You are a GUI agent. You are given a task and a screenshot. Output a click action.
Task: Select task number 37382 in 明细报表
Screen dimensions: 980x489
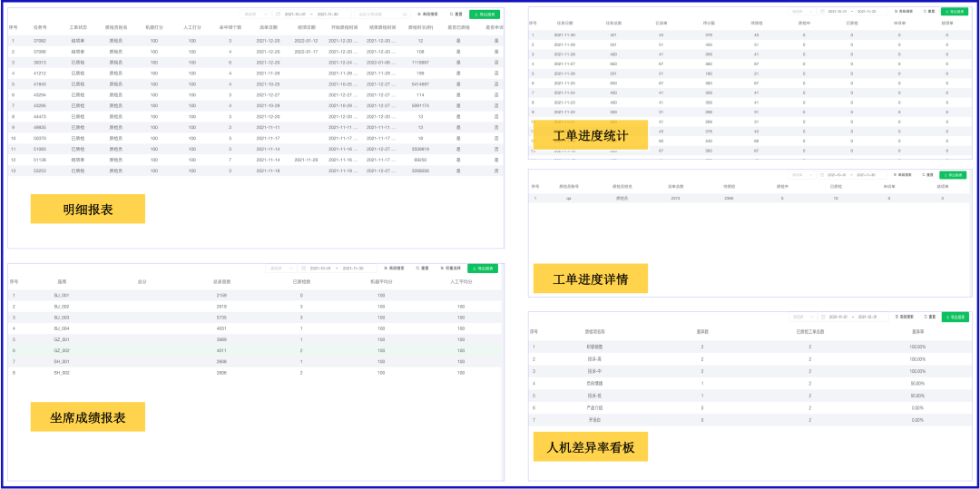(x=39, y=41)
